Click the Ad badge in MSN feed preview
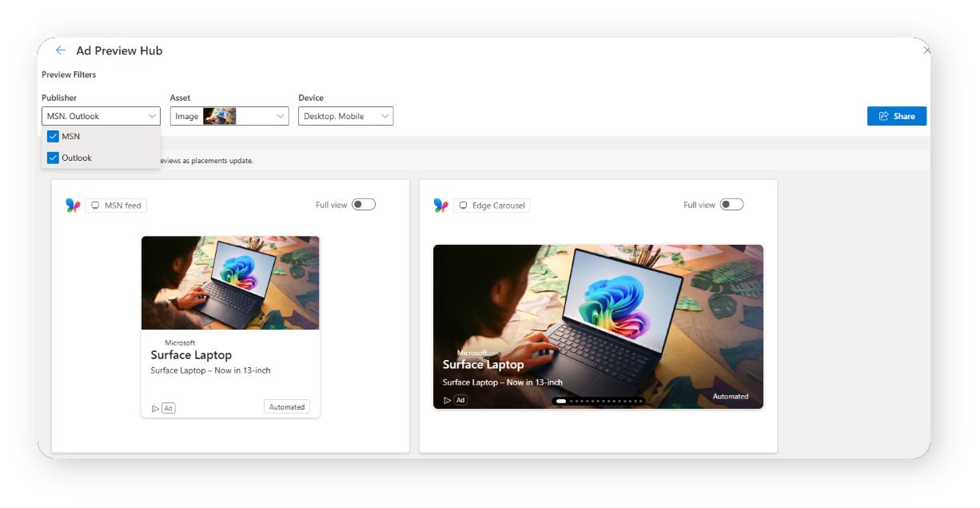This screenshot has width=980, height=508. [x=168, y=408]
